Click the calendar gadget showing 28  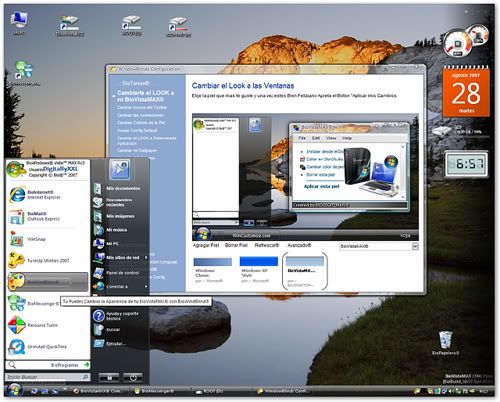click(466, 92)
